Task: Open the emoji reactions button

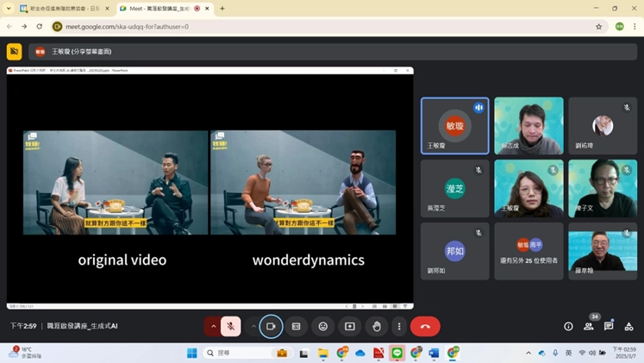Action: coord(323,327)
